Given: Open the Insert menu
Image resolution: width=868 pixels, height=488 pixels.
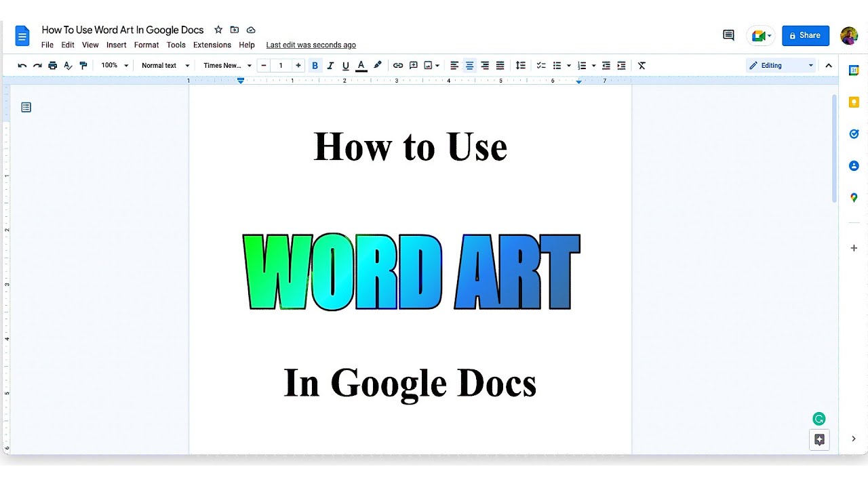Looking at the screenshot, I should tap(116, 45).
